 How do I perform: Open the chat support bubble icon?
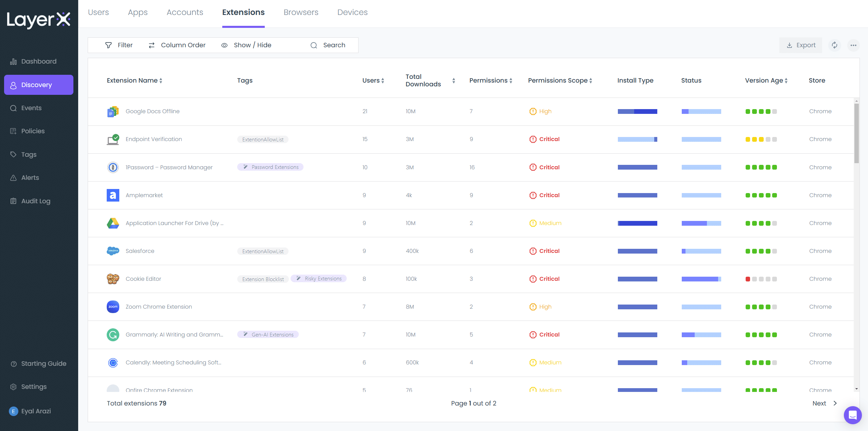click(x=852, y=415)
